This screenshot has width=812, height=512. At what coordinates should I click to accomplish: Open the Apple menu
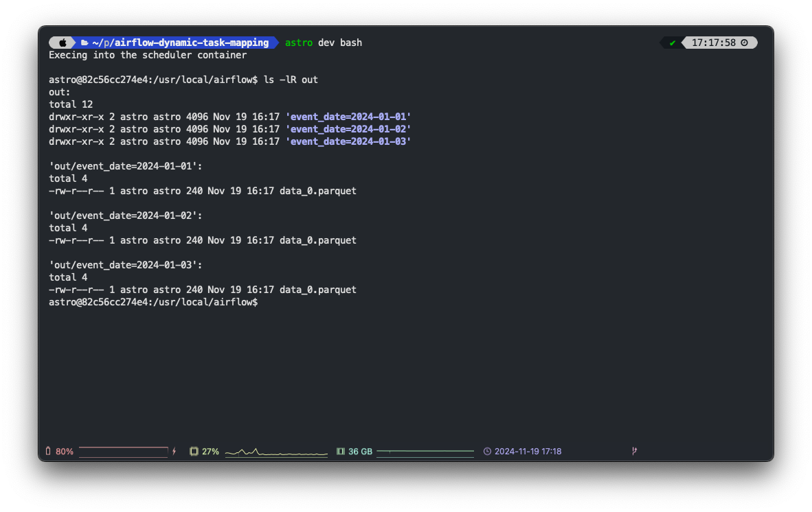coord(62,42)
